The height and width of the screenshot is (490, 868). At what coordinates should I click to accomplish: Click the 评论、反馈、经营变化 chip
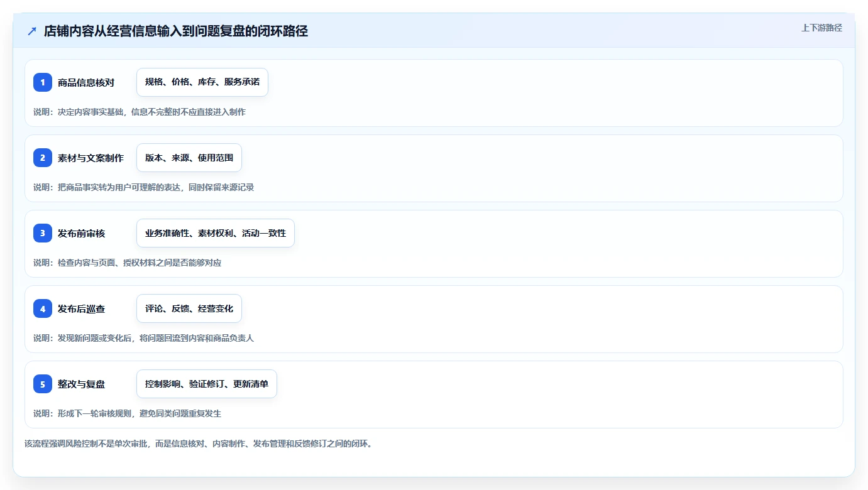[x=189, y=308]
